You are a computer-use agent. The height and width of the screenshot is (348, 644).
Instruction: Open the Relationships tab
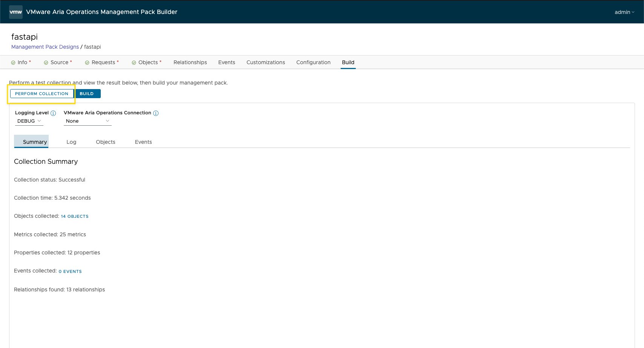(x=190, y=62)
